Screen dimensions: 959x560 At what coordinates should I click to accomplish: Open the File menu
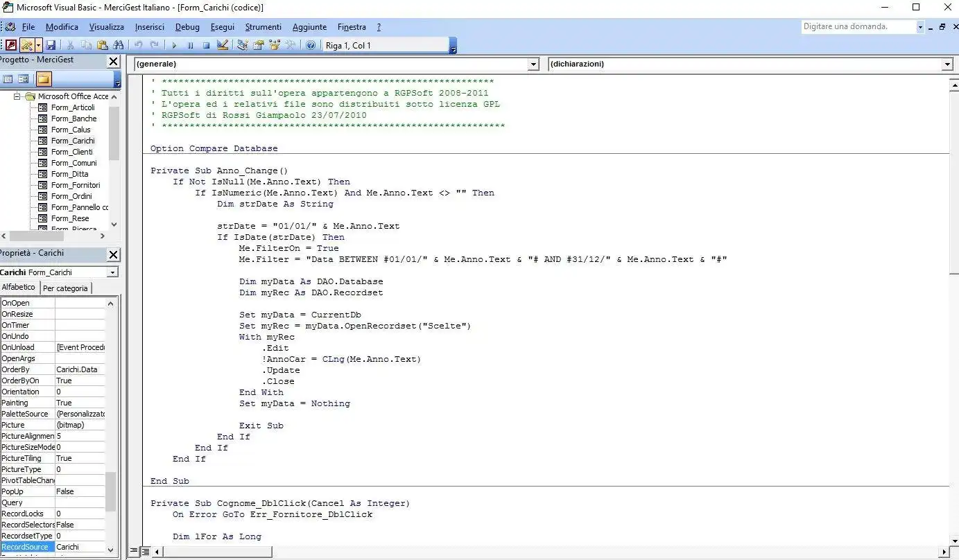(x=28, y=27)
